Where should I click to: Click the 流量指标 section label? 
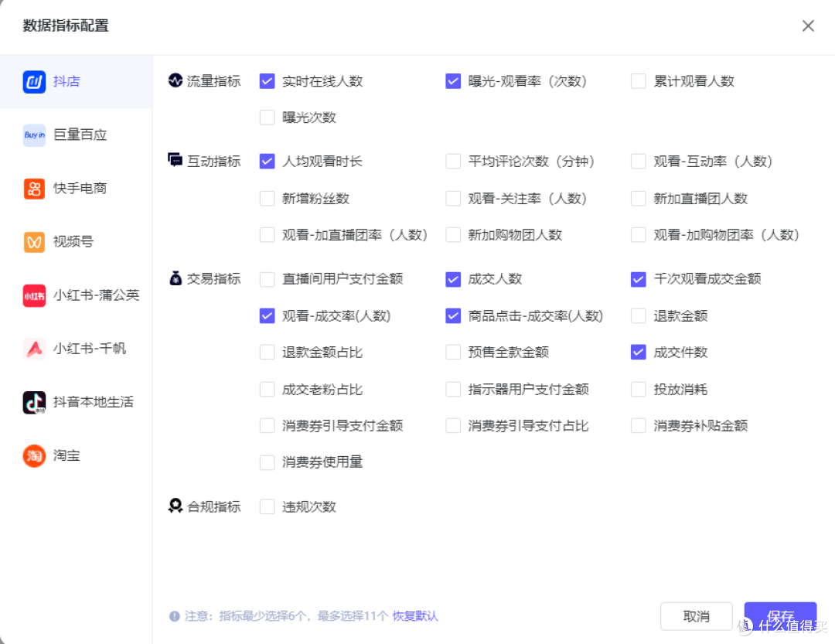point(213,81)
